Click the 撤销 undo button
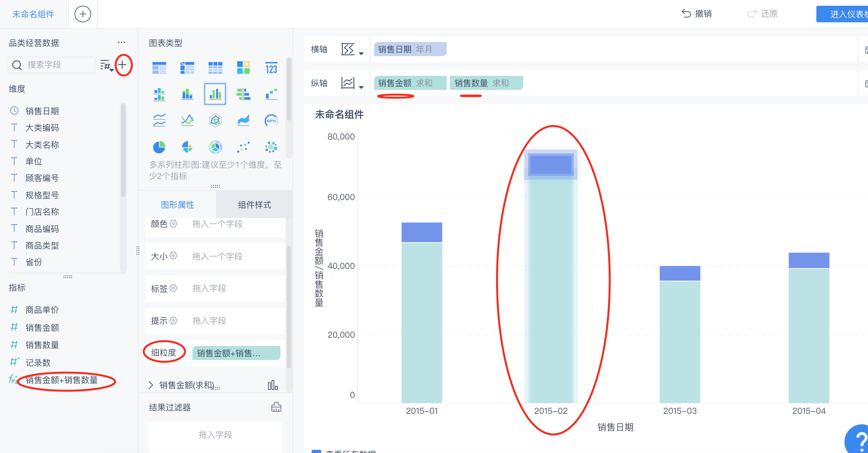The height and width of the screenshot is (453, 868). tap(696, 14)
